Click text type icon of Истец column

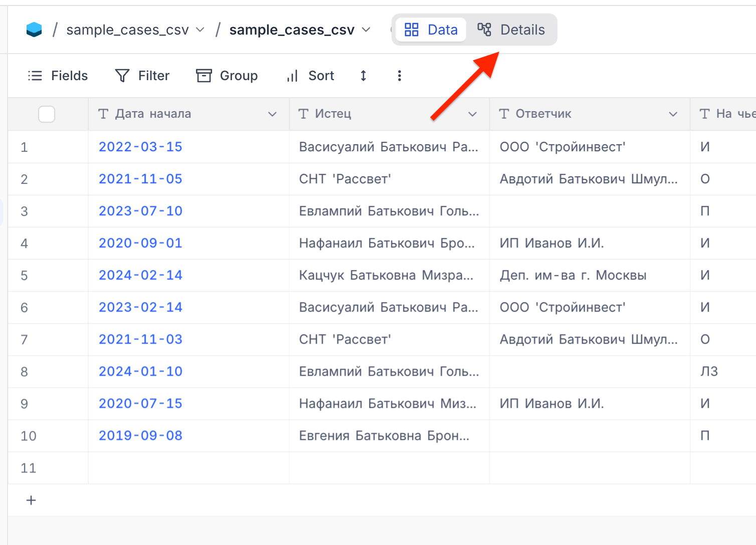(x=303, y=114)
